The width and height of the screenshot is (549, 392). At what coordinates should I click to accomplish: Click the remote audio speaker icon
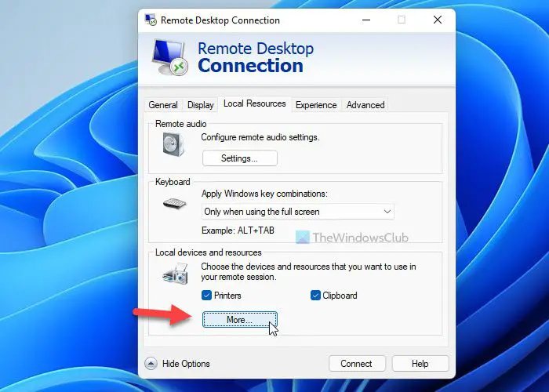[x=173, y=144]
